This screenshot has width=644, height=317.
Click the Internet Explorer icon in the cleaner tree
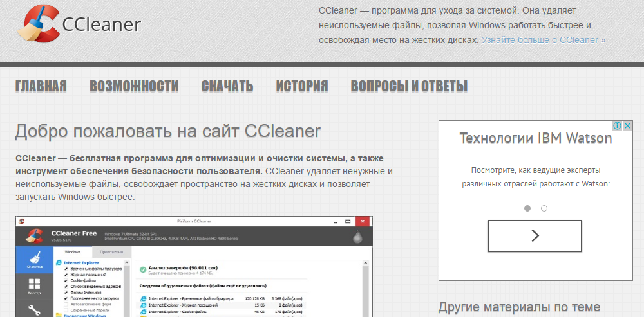pyautogui.click(x=59, y=262)
